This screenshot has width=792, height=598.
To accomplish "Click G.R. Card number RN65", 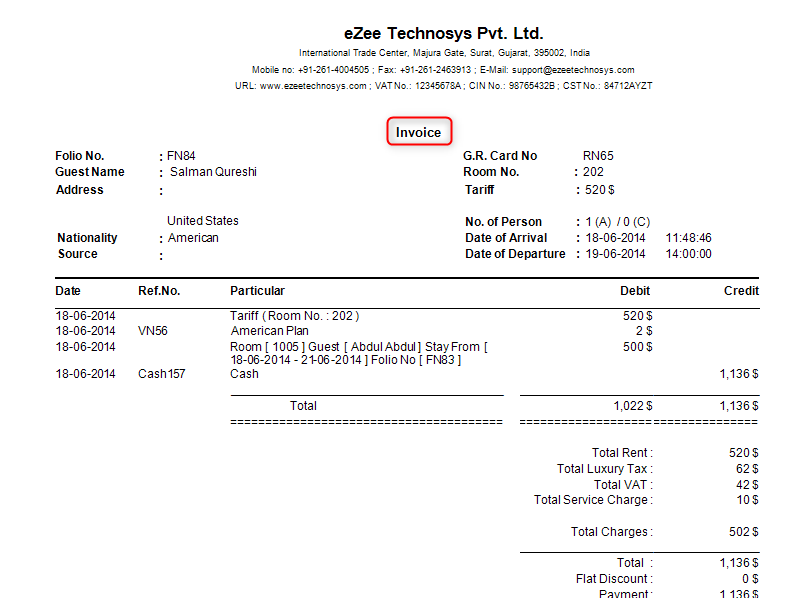I will click(598, 156).
